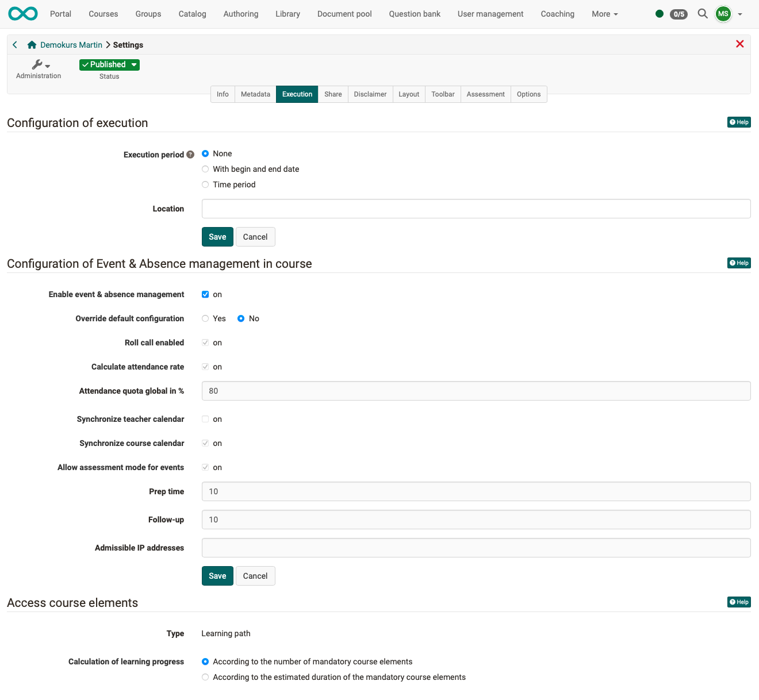759x700 pixels.
Task: Click into the Location input field
Action: [x=476, y=209]
